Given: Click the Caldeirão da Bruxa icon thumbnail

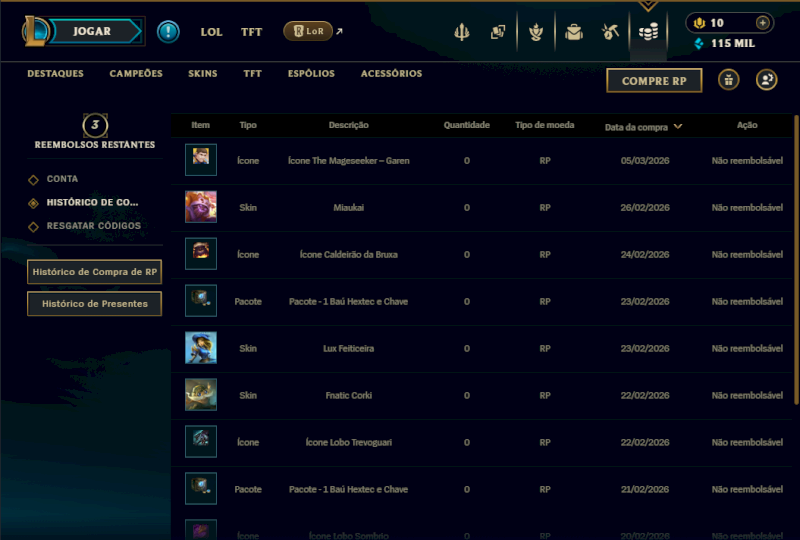Looking at the screenshot, I should pyautogui.click(x=201, y=254).
